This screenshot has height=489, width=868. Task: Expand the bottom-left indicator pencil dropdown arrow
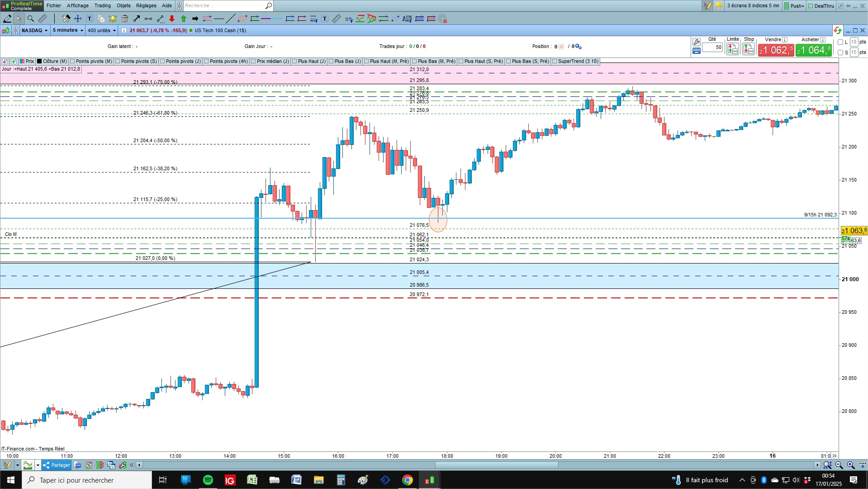[x=17, y=465]
